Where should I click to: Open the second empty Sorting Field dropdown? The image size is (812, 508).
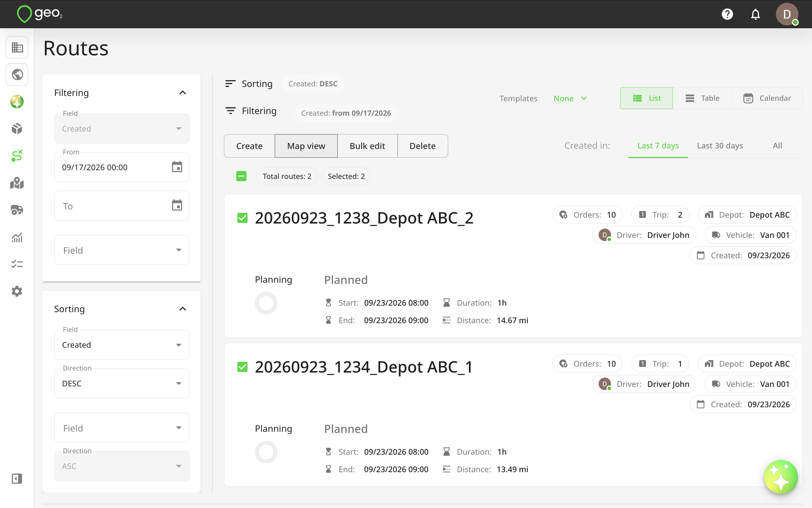122,428
